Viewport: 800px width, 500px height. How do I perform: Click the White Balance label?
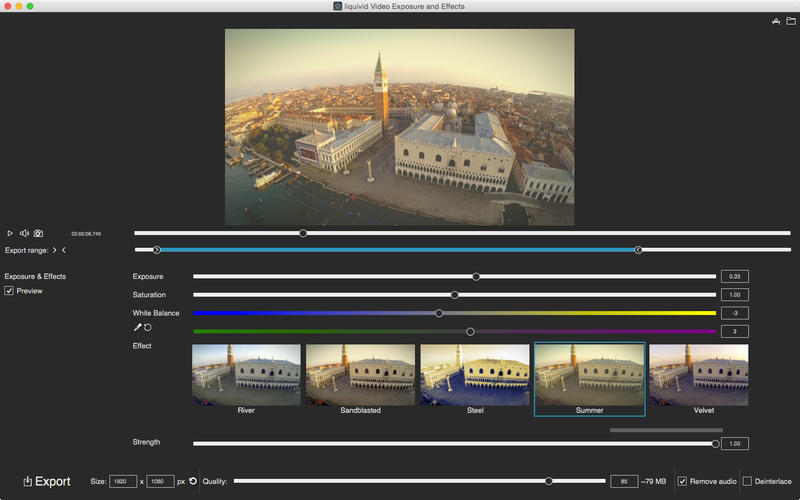[x=156, y=313]
